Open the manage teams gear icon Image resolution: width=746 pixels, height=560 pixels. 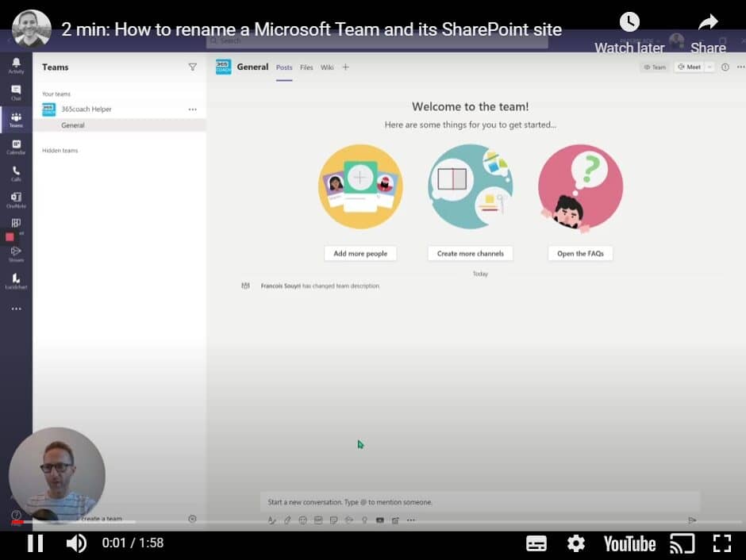(x=192, y=519)
